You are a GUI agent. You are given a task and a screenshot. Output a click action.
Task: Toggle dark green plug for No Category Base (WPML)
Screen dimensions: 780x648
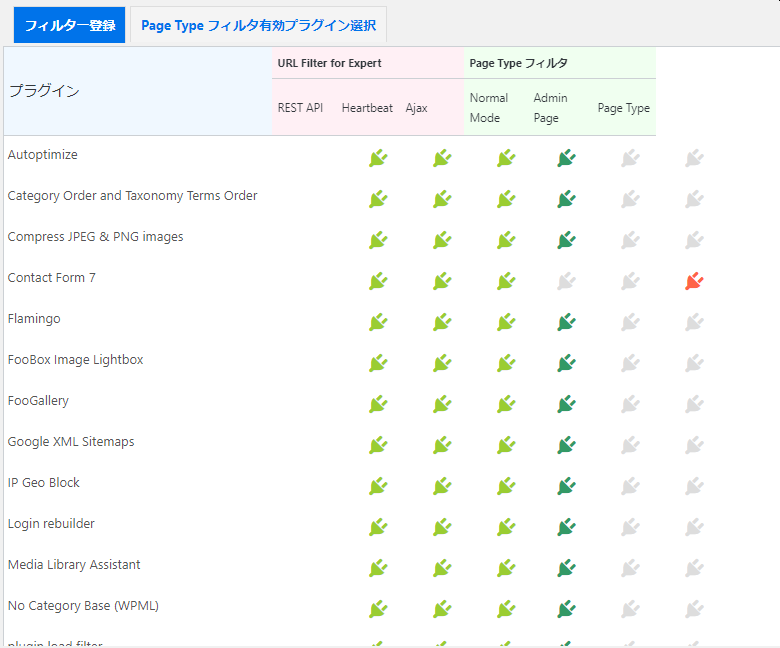pos(567,609)
